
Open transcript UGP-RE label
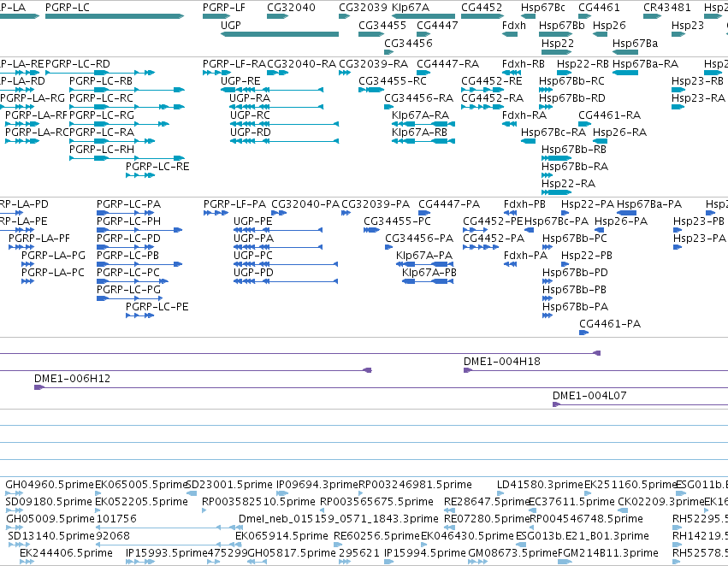pyautogui.click(x=240, y=80)
